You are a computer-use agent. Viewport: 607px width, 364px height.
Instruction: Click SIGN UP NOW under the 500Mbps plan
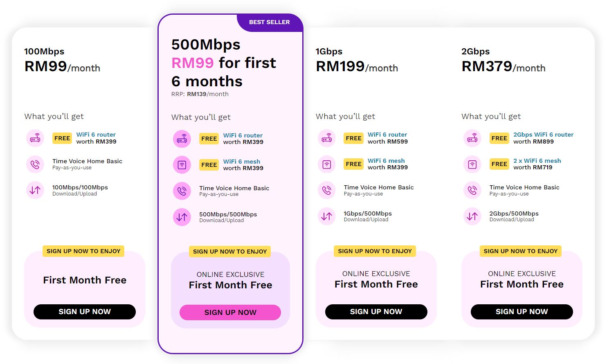coord(230,312)
